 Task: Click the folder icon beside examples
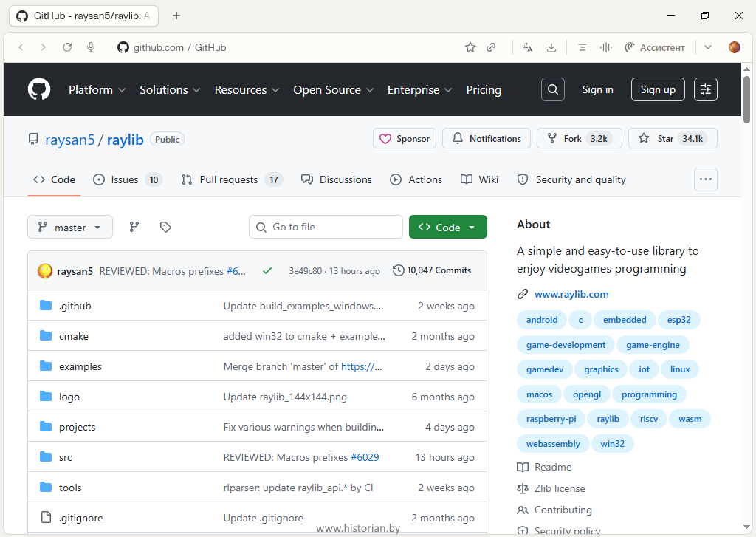click(46, 366)
